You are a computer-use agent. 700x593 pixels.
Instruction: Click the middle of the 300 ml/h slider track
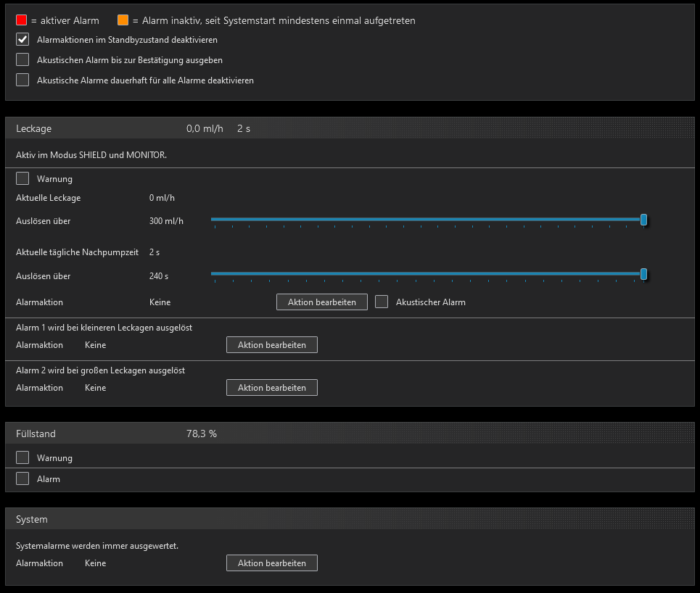point(427,219)
